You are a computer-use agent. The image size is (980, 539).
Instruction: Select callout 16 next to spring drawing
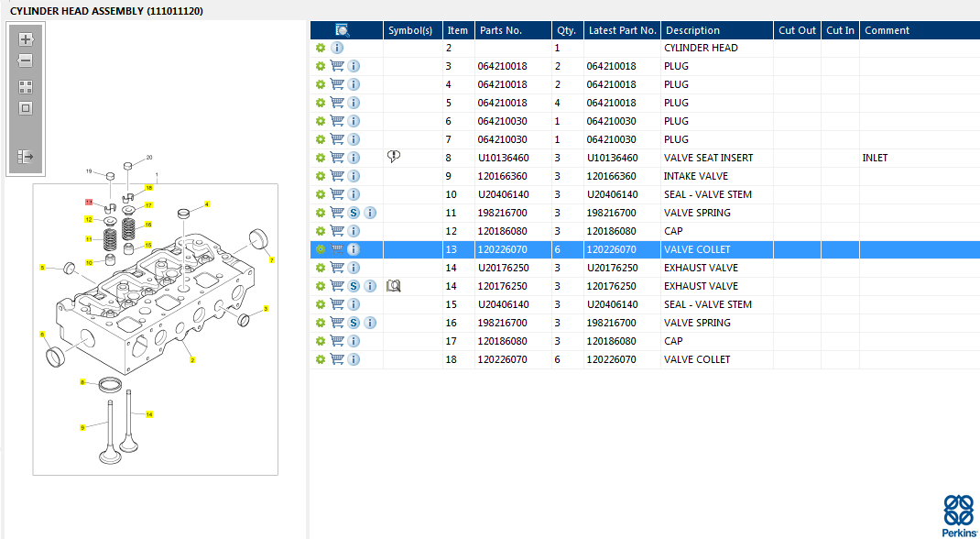(x=148, y=224)
